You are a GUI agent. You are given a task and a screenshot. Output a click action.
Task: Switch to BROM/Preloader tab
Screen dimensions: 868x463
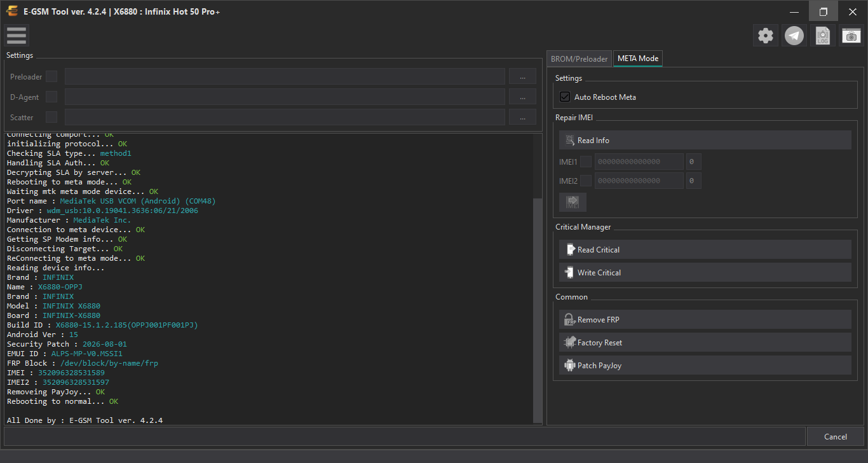tap(579, 59)
